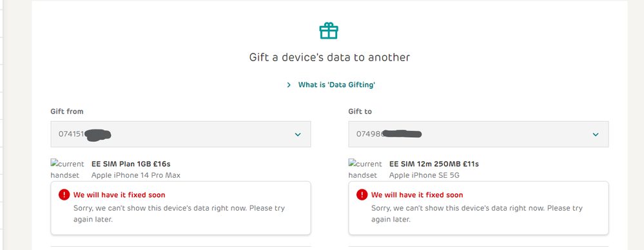This screenshot has width=644, height=250.
Task: Click the Apple iPhone 14 Pro Max text
Action: pyautogui.click(x=135, y=175)
